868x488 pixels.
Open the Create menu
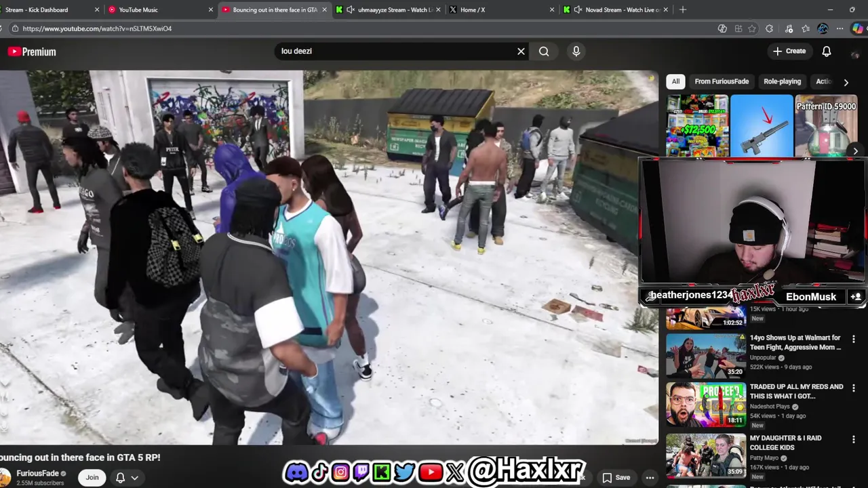point(789,51)
